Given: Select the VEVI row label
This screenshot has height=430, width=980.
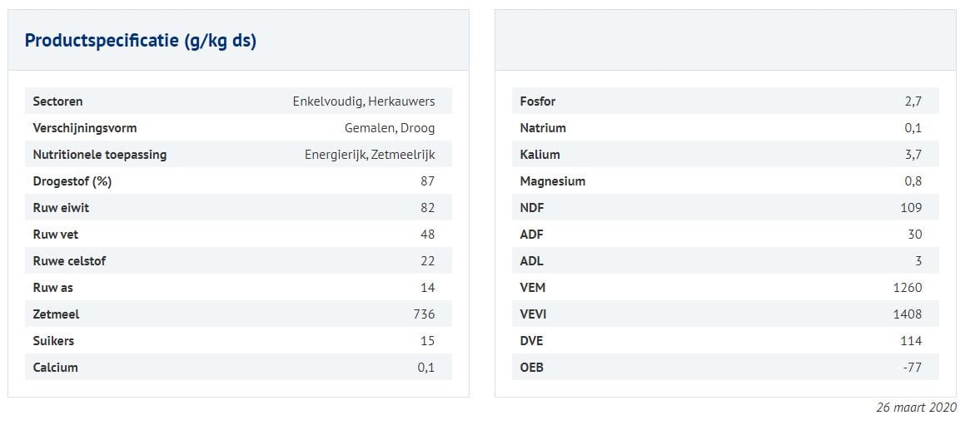Looking at the screenshot, I should click(x=533, y=314).
